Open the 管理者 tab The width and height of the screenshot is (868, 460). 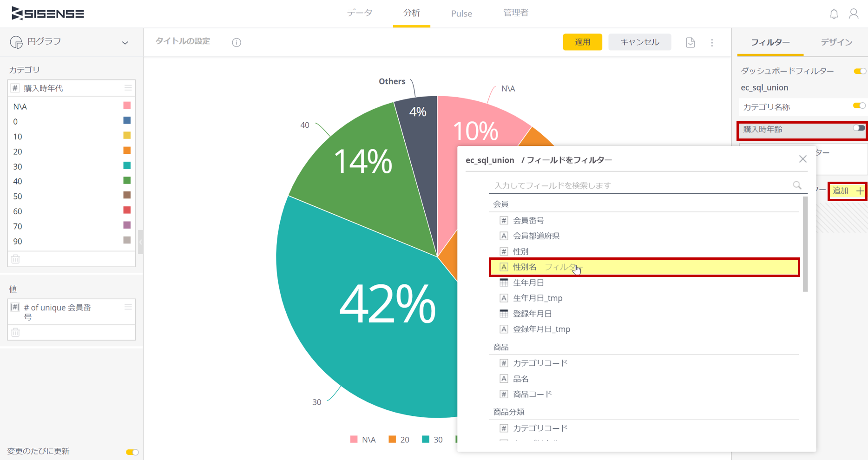pyautogui.click(x=516, y=13)
